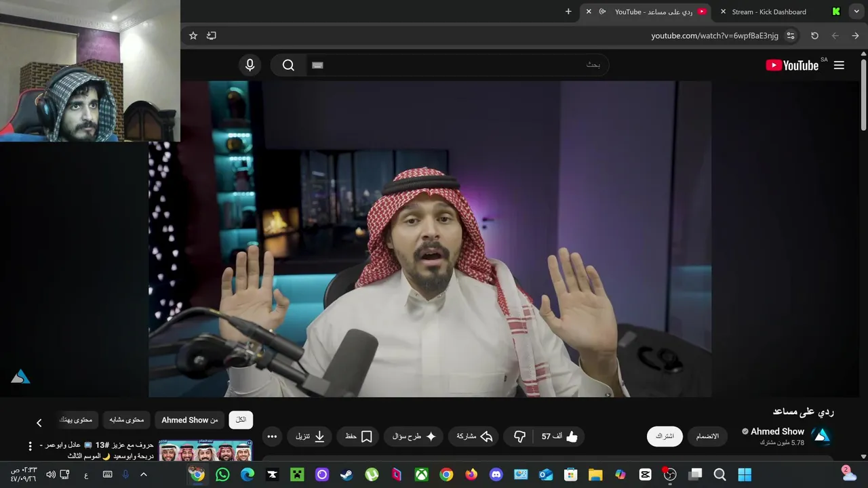
Task: Open Discord from taskbar
Action: [496, 474]
